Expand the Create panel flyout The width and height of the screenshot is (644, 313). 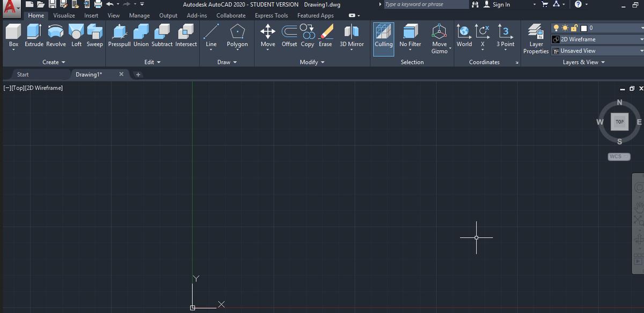(54, 62)
